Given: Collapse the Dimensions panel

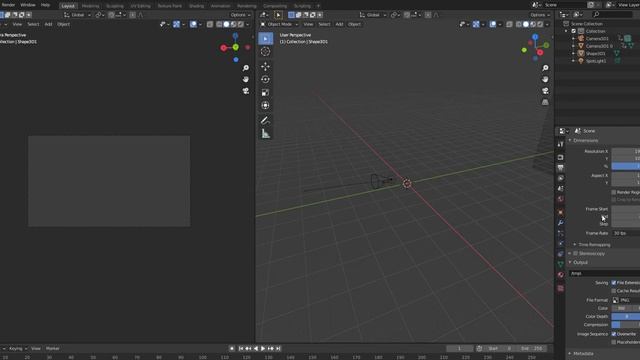Looking at the screenshot, I should (x=584, y=140).
